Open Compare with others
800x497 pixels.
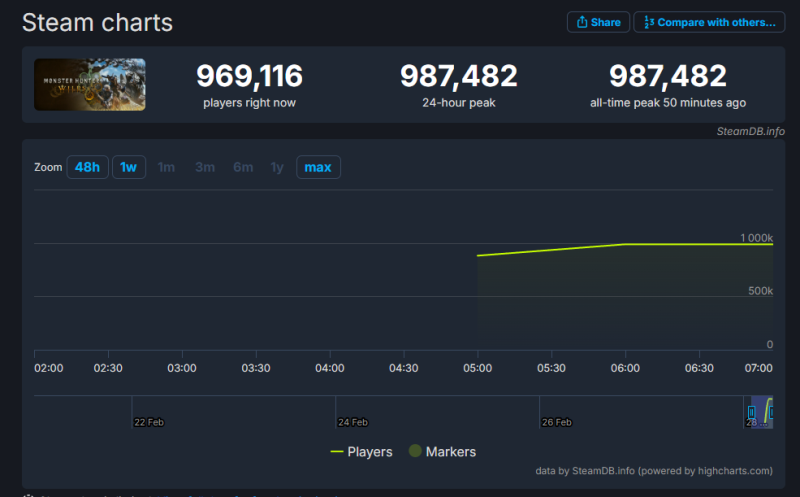709,22
